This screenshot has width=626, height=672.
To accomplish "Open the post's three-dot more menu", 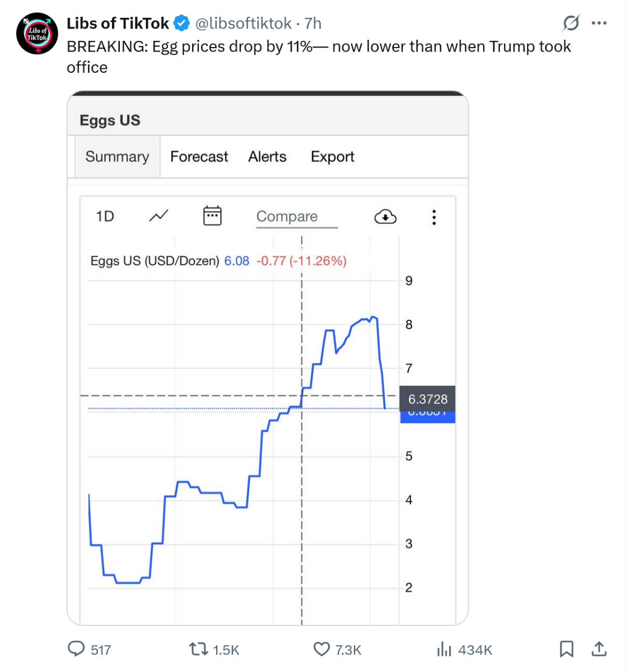I will tap(599, 24).
